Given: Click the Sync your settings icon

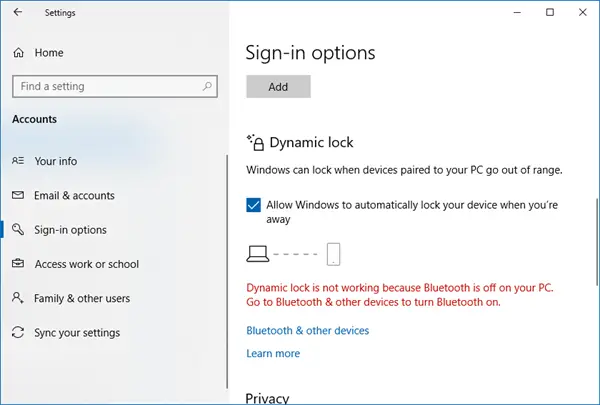Looking at the screenshot, I should 18,332.
